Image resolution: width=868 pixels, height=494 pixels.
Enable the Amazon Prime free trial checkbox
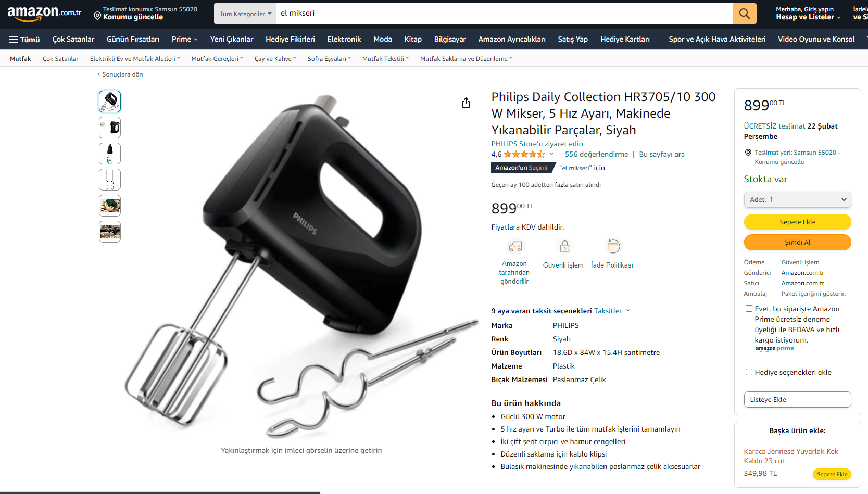[749, 309]
